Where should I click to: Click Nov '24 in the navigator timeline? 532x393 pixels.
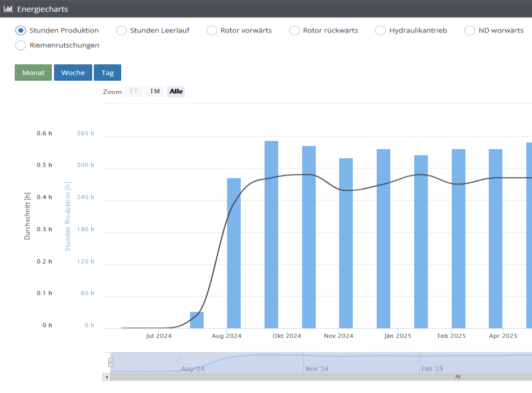(x=317, y=369)
